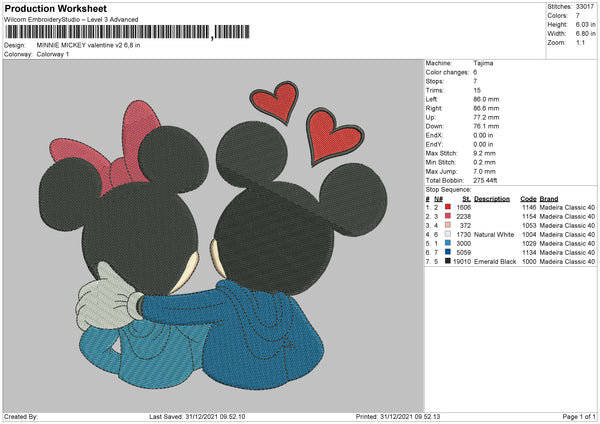600x424 pixels.
Task: Click the peach color swatch for code 1053
Action: 448,225
